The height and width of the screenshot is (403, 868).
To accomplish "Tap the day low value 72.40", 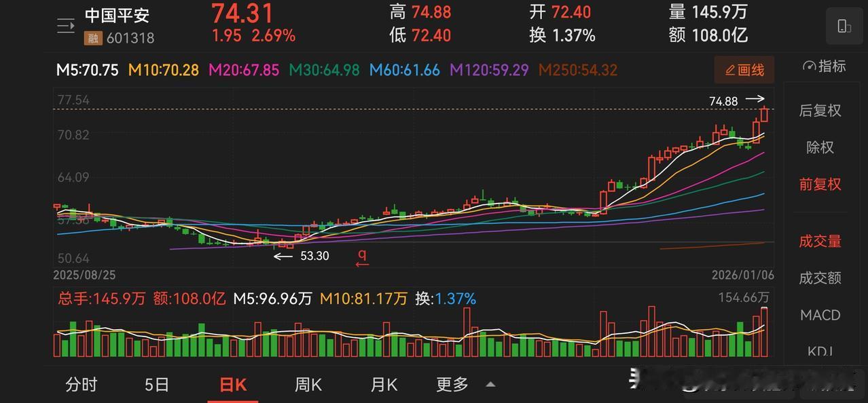I will point(431,35).
